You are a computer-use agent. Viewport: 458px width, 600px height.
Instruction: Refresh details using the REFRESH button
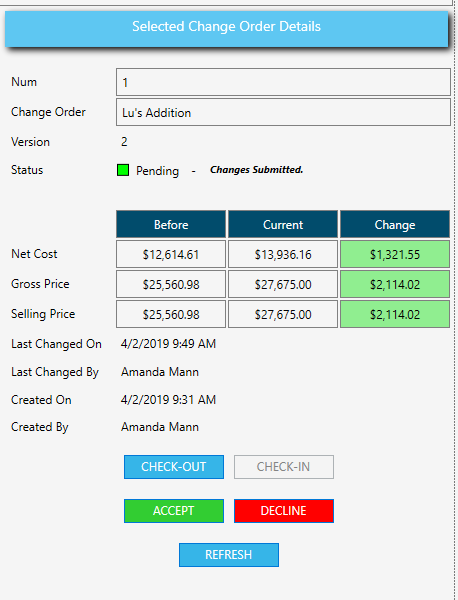click(x=229, y=555)
